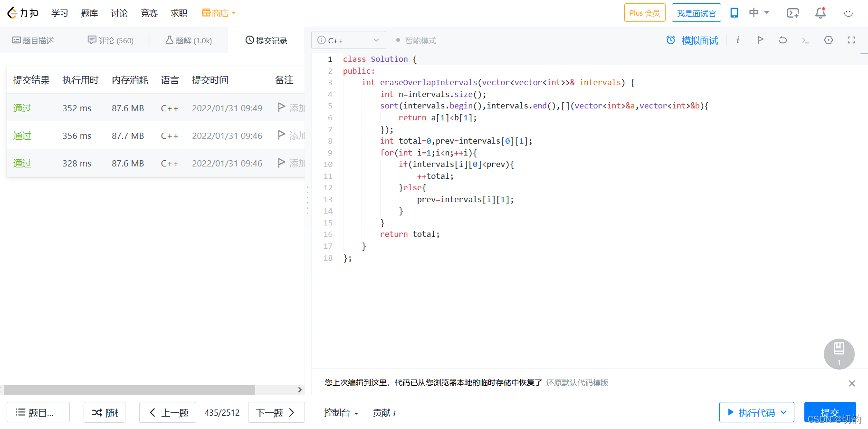Open the 通过 submission at 352 ms
This screenshot has width=868, height=429.
pos(22,108)
